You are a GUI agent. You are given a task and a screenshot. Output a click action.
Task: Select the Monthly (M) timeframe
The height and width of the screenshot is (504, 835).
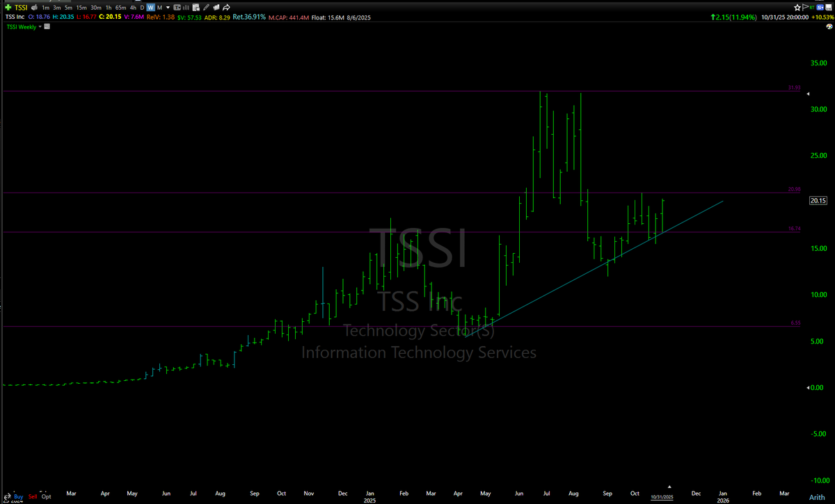point(159,8)
